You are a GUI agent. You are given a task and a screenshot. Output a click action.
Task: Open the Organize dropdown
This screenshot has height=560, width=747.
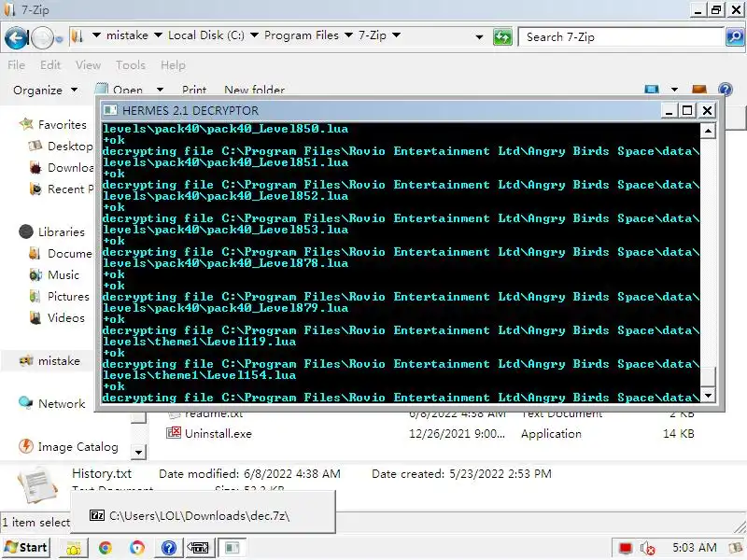[45, 90]
